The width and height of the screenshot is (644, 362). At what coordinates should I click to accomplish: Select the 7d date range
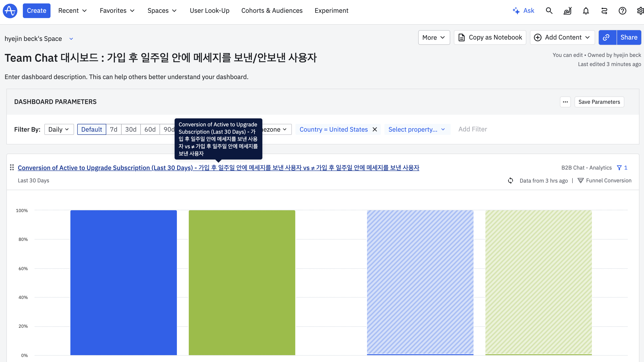pos(114,130)
